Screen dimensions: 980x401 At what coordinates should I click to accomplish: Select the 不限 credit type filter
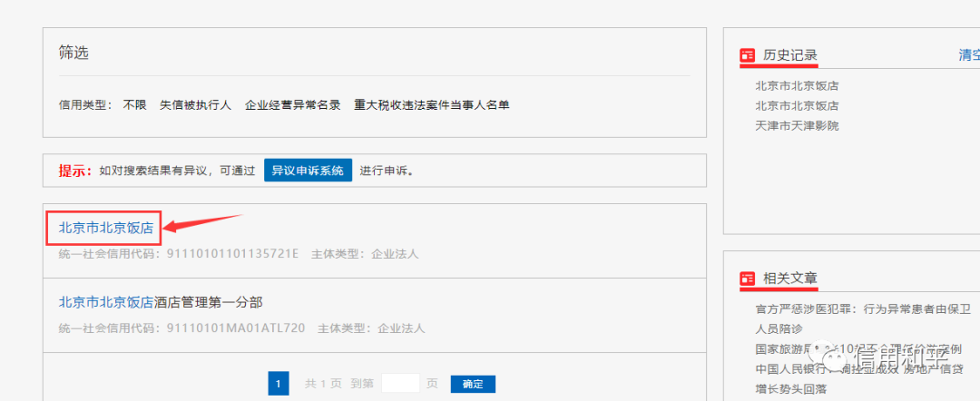click(134, 105)
